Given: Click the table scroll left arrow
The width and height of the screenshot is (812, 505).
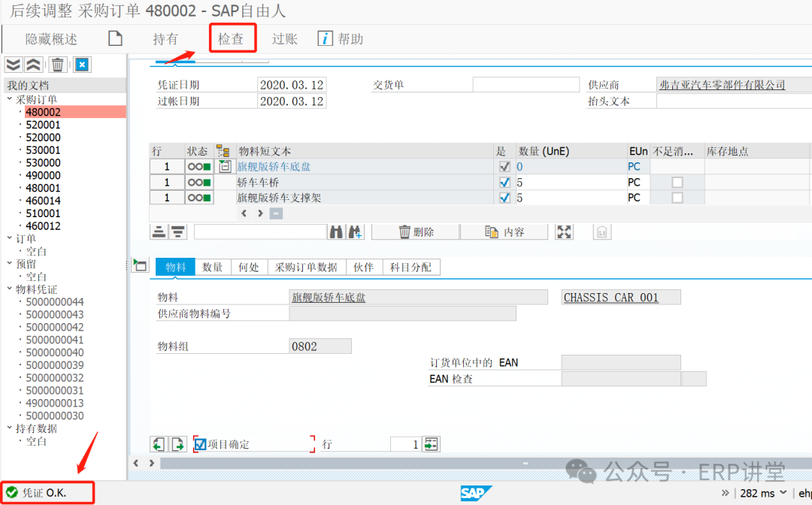Looking at the screenshot, I should pyautogui.click(x=244, y=213).
